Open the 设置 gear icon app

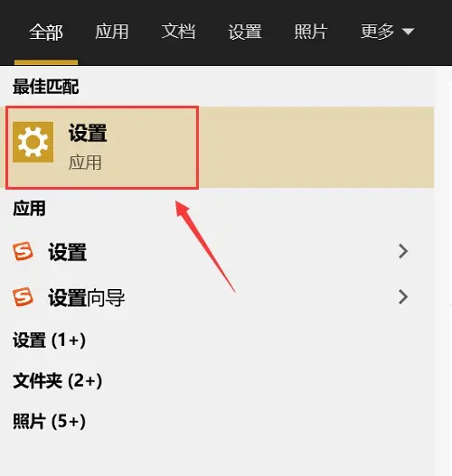[33, 142]
